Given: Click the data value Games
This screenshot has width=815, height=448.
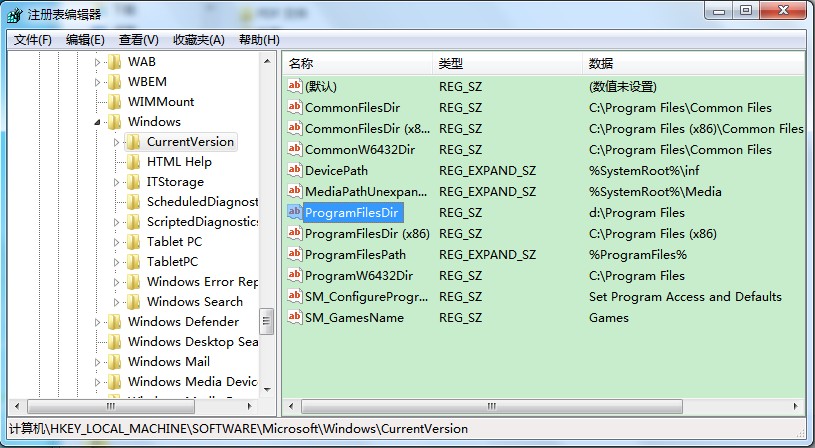Looking at the screenshot, I should click(x=609, y=318).
